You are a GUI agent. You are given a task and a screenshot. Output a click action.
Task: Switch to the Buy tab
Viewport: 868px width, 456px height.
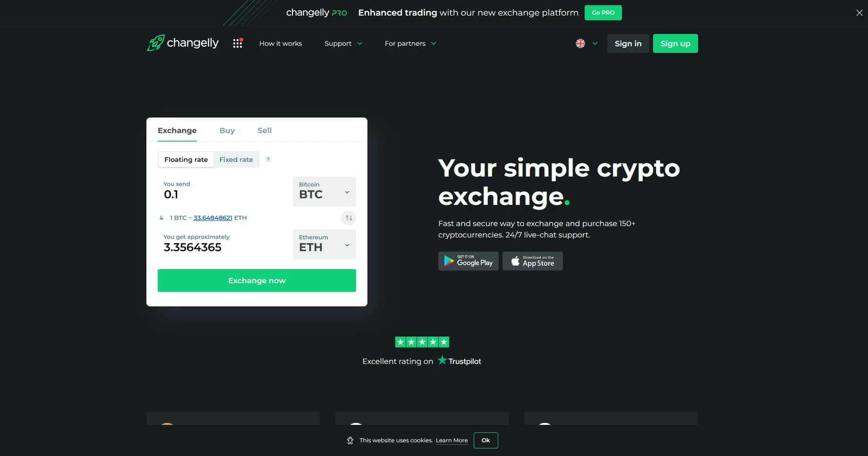click(227, 130)
